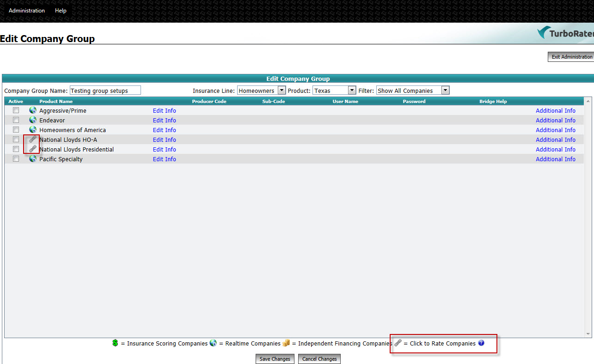Click the list scrollbar down arrow

tap(588, 334)
